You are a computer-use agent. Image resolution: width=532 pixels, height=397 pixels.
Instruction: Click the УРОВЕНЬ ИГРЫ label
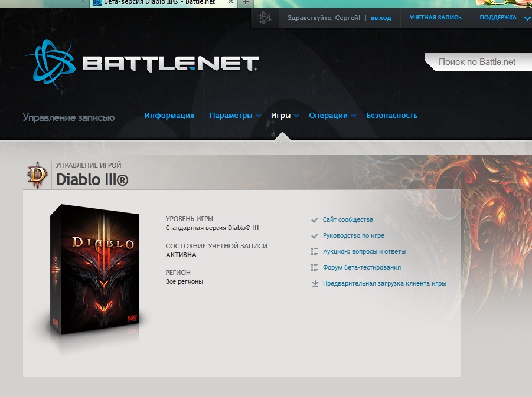189,219
